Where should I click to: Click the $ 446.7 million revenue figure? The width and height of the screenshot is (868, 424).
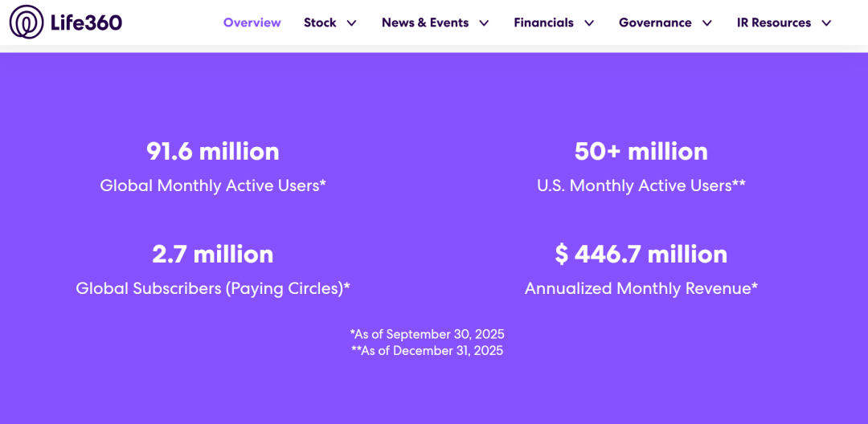pos(641,254)
